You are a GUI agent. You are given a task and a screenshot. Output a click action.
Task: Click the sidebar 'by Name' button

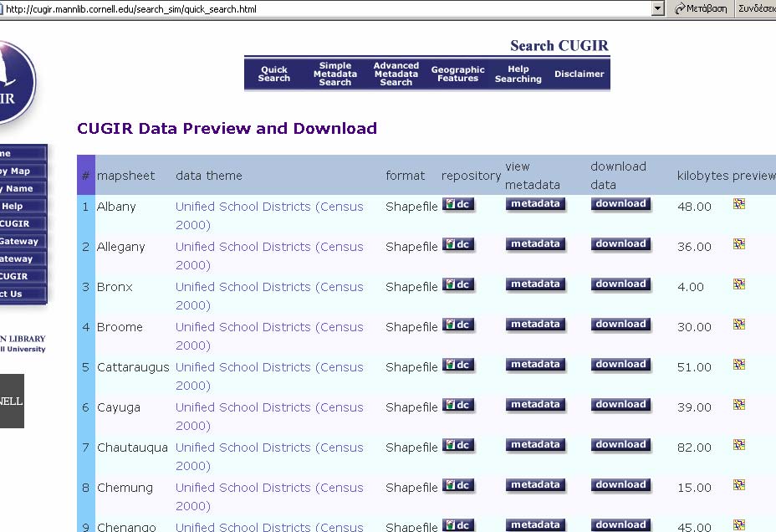click(x=23, y=188)
